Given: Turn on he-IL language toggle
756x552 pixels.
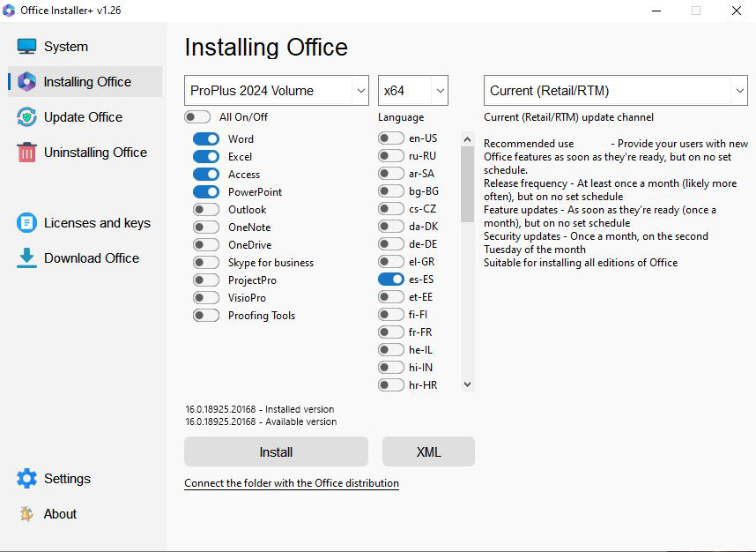Looking at the screenshot, I should click(391, 349).
